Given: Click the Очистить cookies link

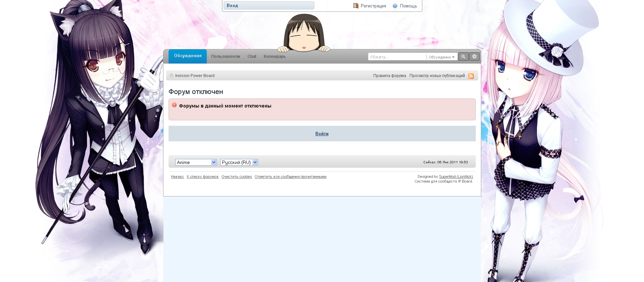Looking at the screenshot, I should 237,177.
